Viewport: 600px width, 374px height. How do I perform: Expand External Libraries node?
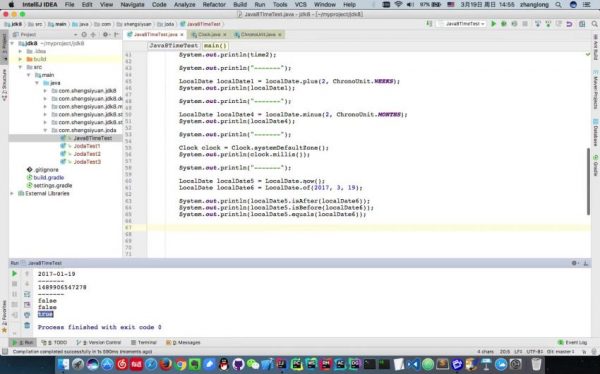pyautogui.click(x=12, y=193)
